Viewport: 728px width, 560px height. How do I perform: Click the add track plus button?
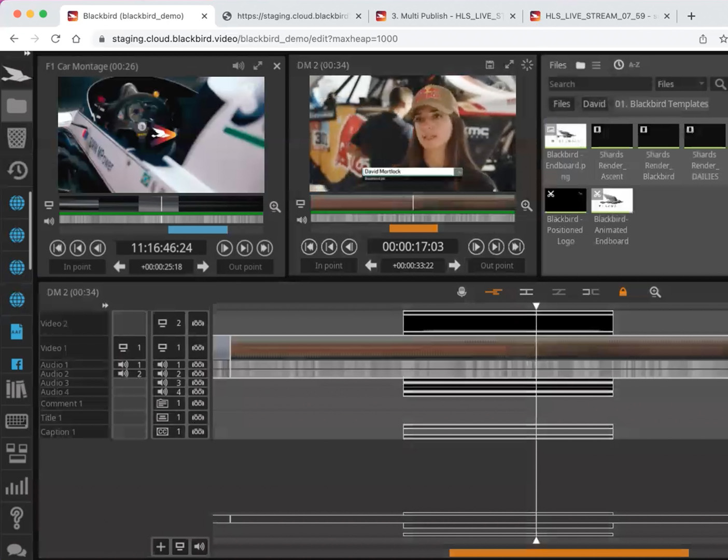(x=161, y=547)
